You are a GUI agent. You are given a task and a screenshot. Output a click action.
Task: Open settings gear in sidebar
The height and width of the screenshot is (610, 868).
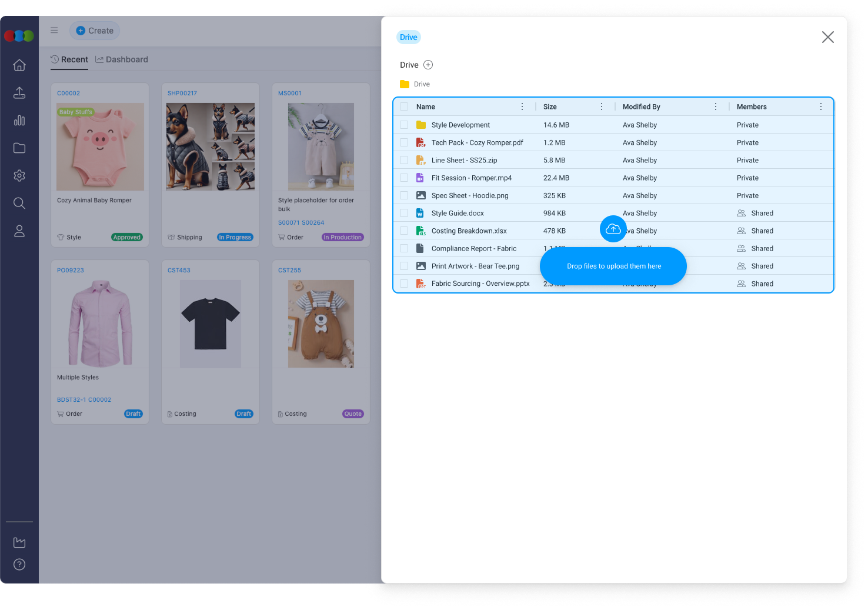(x=19, y=176)
